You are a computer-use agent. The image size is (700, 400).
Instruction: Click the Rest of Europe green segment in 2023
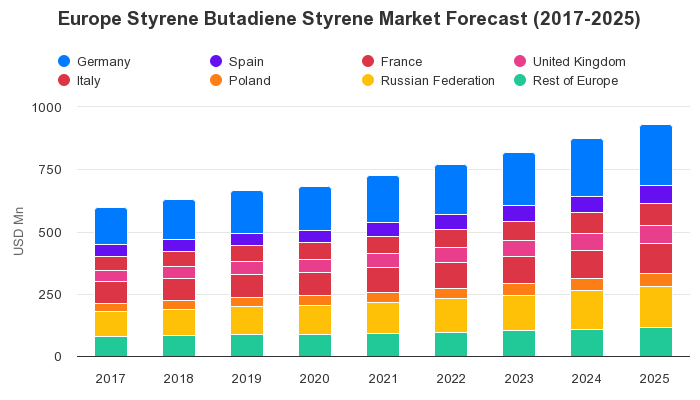pyautogui.click(x=519, y=344)
